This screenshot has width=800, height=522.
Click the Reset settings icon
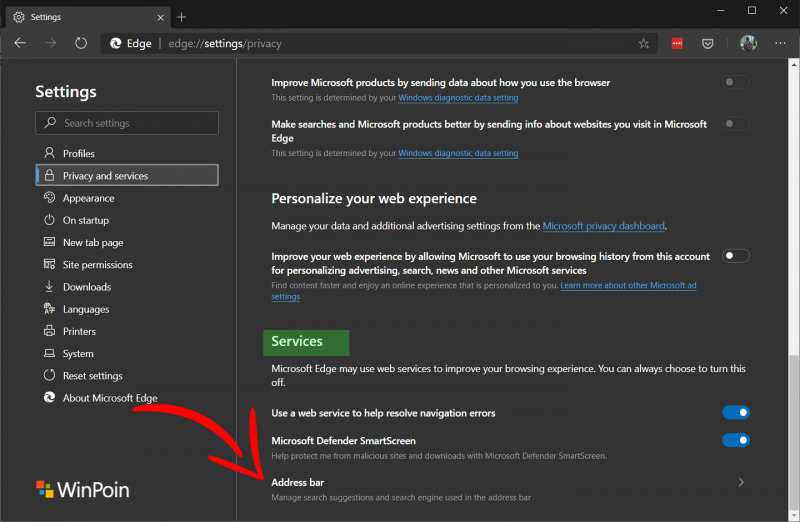[x=49, y=375]
